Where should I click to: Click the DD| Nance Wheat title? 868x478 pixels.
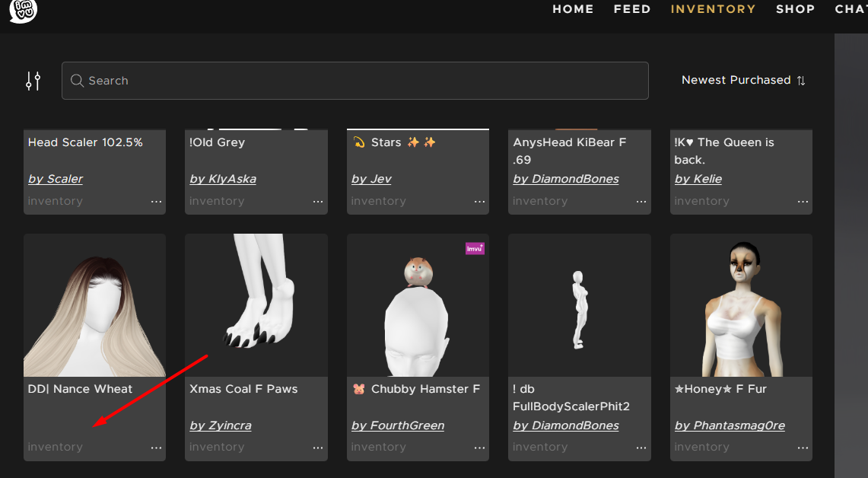tap(81, 389)
